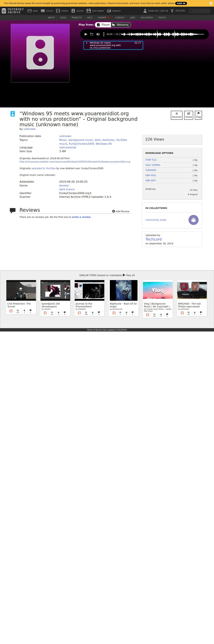
Task: Download the TORRENT file
Action: 151,170
